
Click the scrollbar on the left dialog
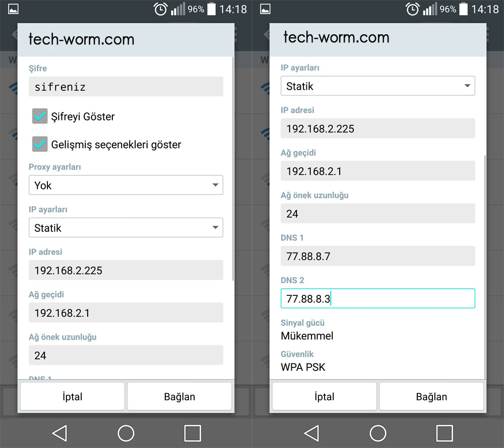pyautogui.click(x=232, y=169)
